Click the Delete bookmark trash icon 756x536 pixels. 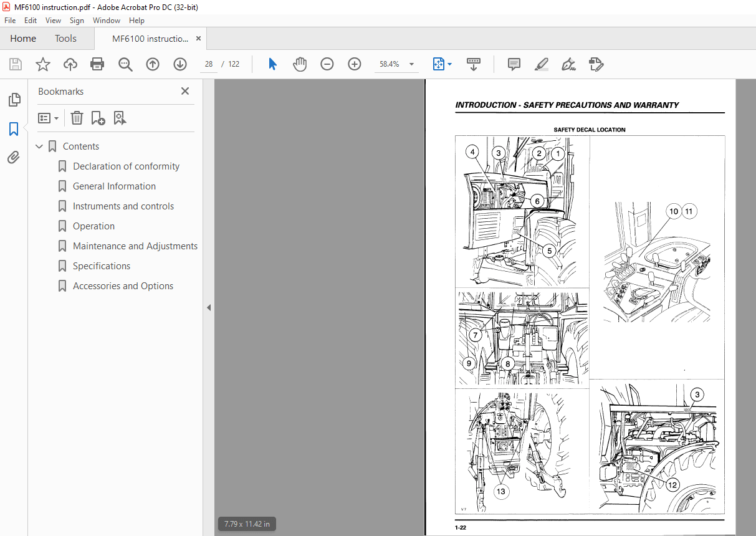coord(77,118)
